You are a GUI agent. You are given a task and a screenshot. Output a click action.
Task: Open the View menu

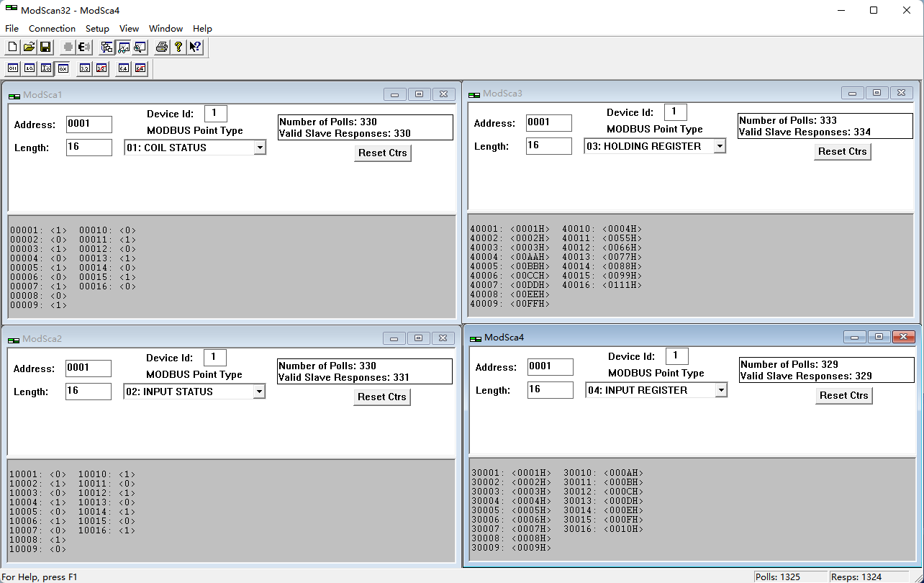[x=130, y=29]
